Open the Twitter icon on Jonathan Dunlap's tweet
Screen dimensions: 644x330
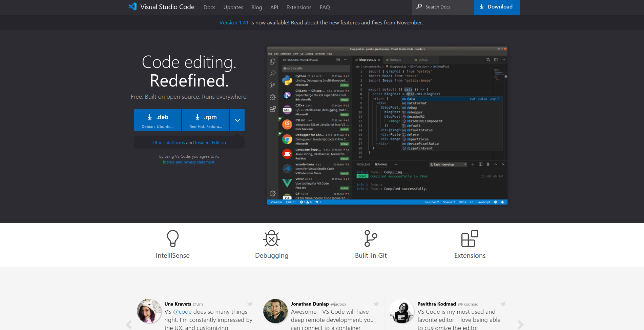pyautogui.click(x=376, y=304)
